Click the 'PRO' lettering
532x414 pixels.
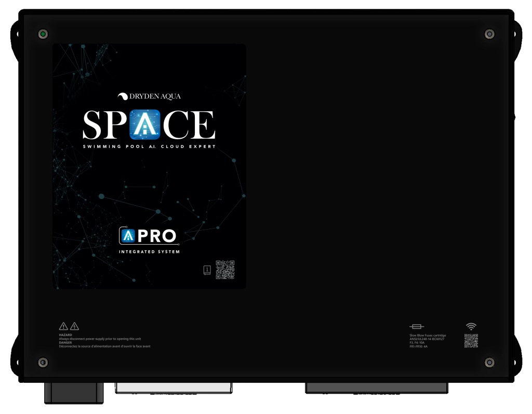click(x=157, y=236)
